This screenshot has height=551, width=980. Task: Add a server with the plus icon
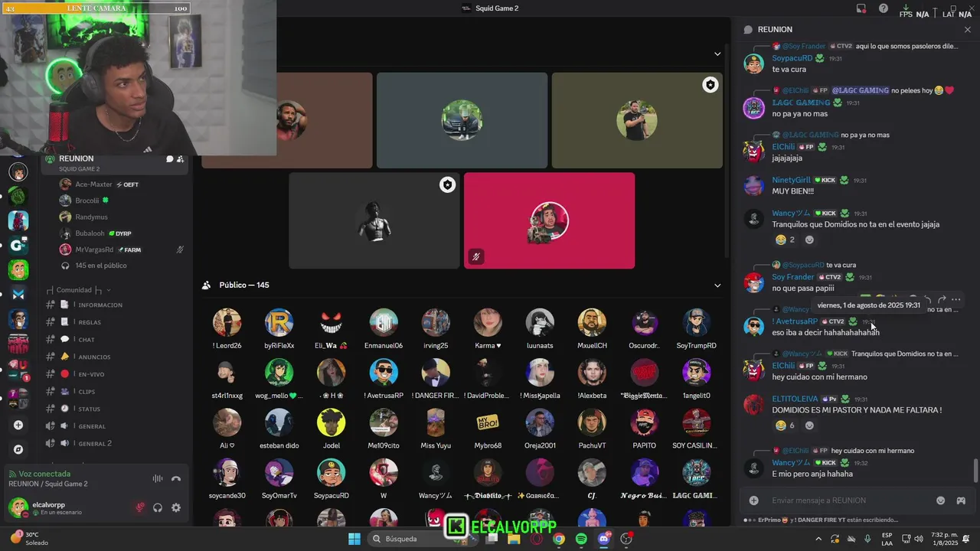(x=18, y=425)
